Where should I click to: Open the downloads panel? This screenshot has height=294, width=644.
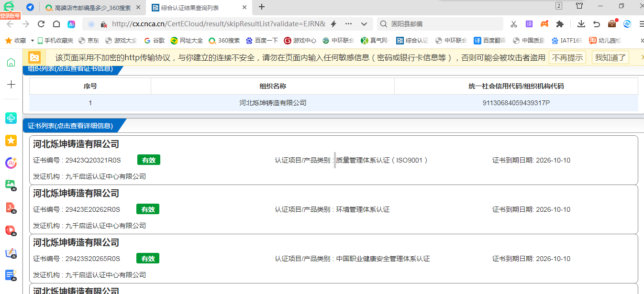pyautogui.click(x=581, y=24)
